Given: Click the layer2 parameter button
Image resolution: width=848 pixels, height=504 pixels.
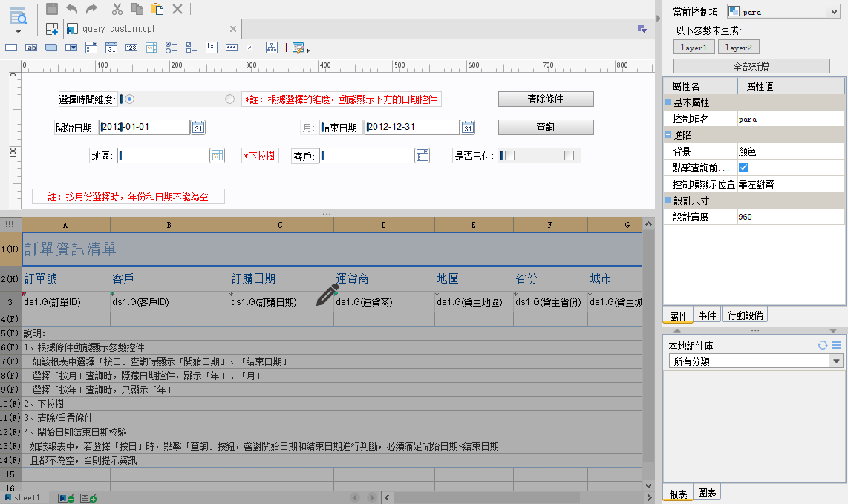Looking at the screenshot, I should [739, 47].
